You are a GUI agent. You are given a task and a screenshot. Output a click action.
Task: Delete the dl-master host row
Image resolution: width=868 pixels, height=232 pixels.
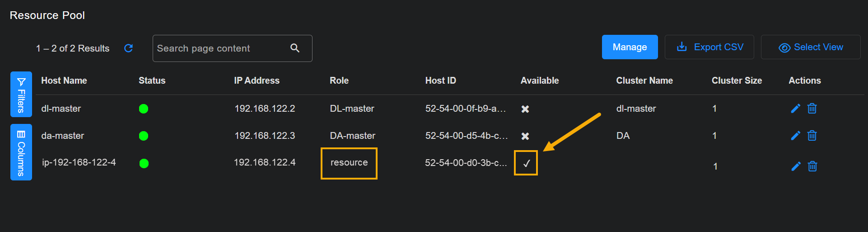tap(812, 109)
